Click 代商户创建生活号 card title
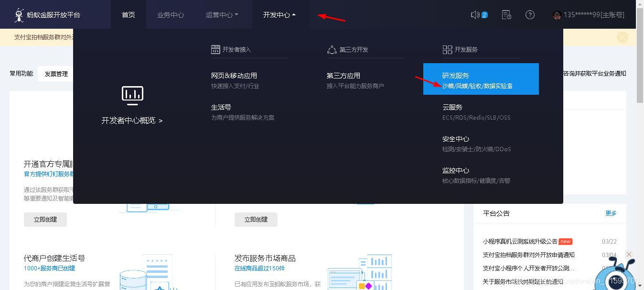The image size is (644, 290). (54, 258)
